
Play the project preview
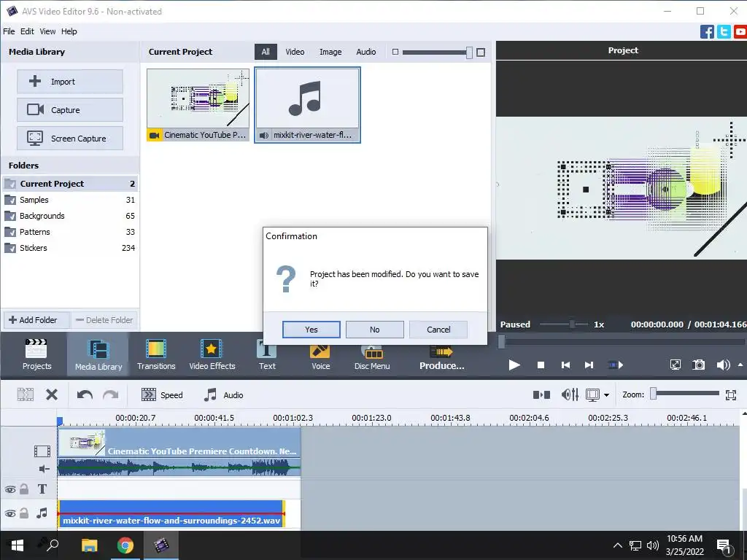click(514, 365)
